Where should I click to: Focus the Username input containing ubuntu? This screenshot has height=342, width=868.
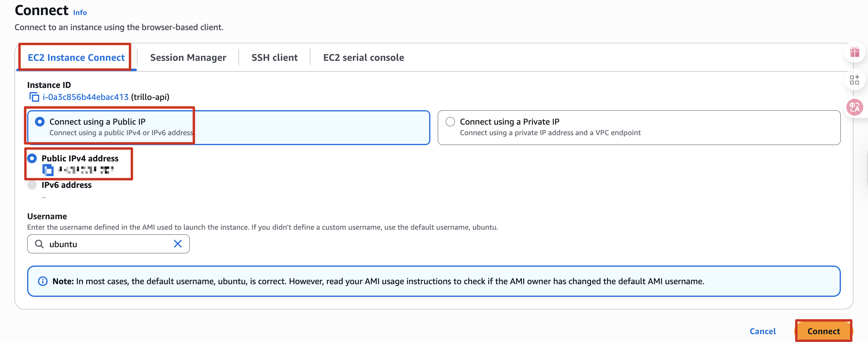(x=108, y=244)
